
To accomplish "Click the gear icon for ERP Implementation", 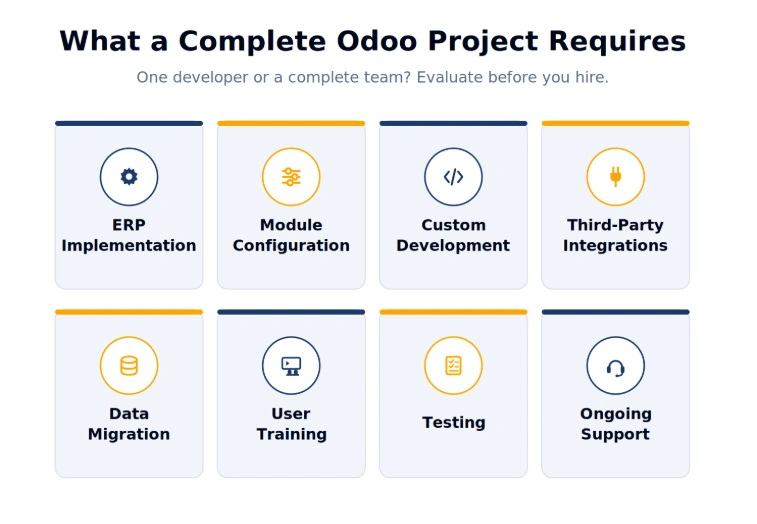I will tap(129, 177).
